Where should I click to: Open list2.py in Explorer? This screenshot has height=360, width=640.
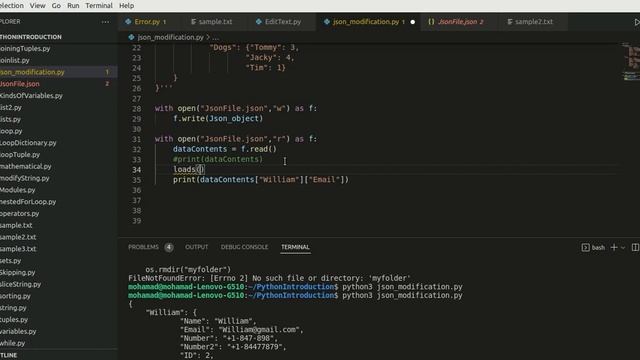59,107
